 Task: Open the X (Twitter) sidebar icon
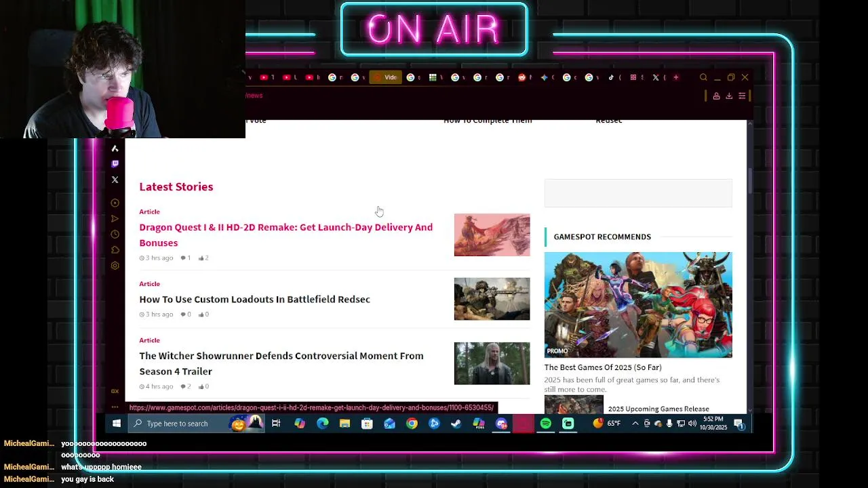[115, 180]
